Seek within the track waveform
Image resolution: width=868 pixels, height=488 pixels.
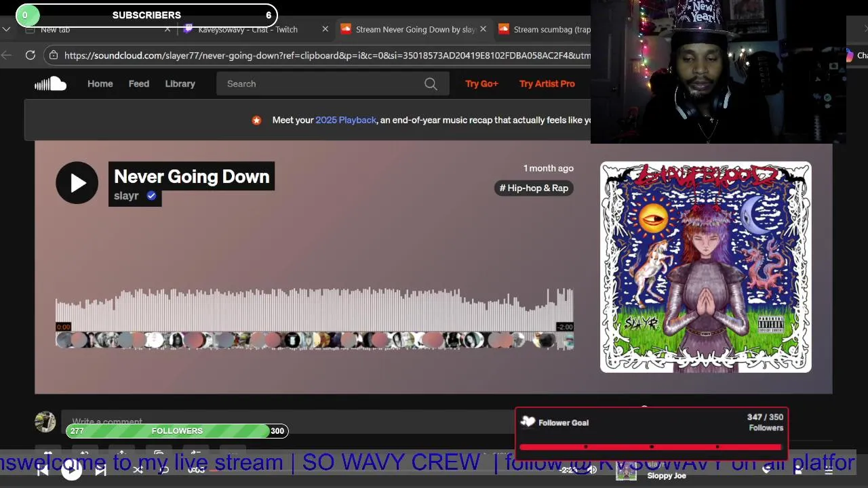pos(314,310)
